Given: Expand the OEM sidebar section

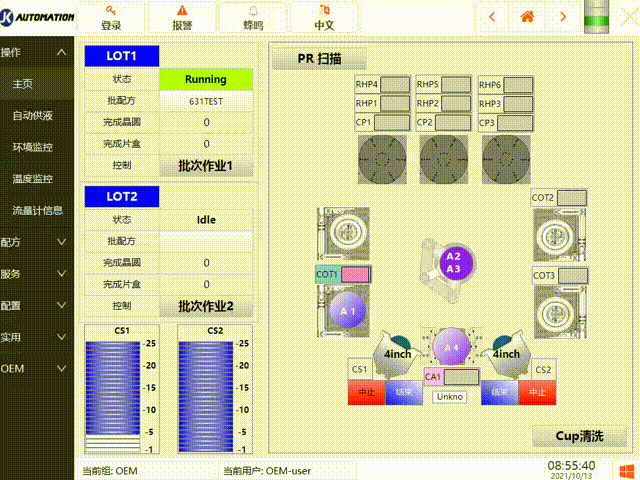Looking at the screenshot, I should [x=61, y=368].
